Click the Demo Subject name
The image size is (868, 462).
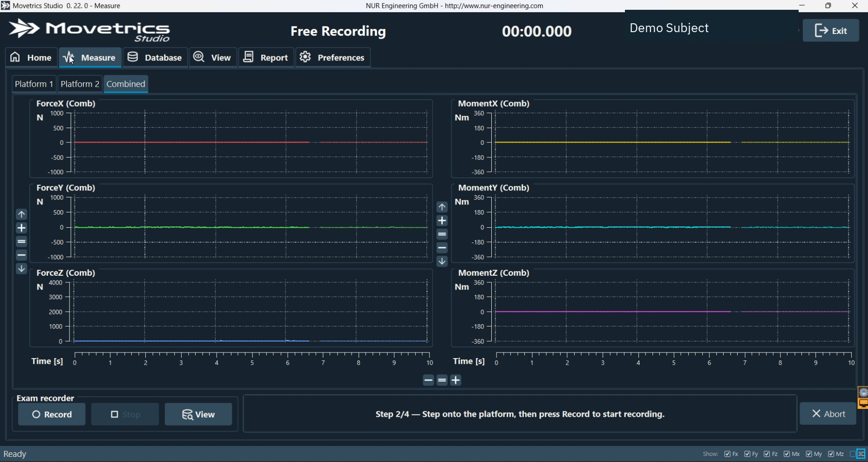(x=669, y=28)
